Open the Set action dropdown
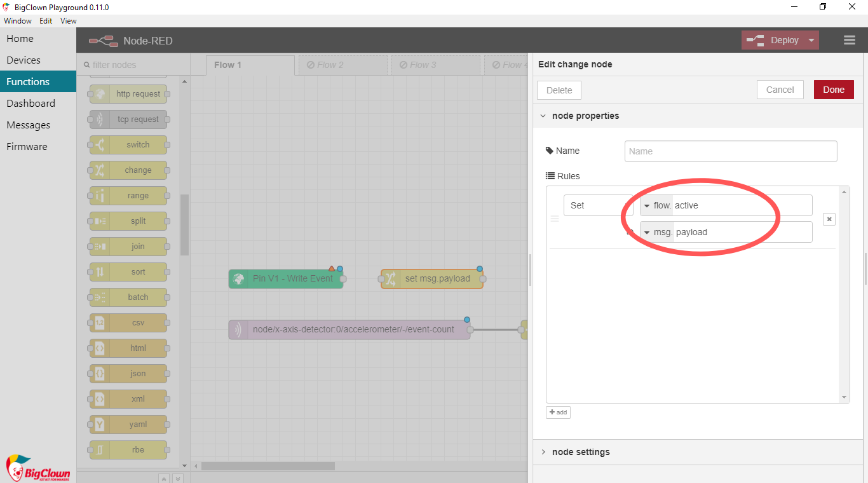The width and height of the screenshot is (868, 483). point(599,205)
